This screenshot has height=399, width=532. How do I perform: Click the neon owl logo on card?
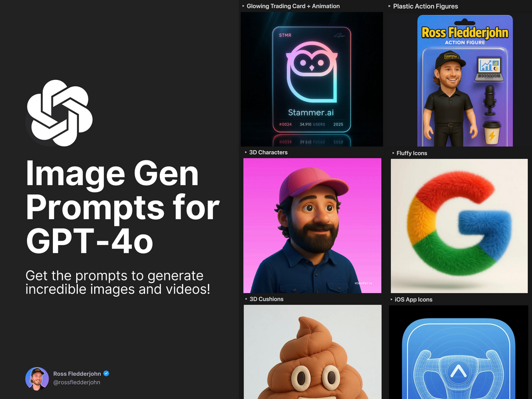pos(311,72)
